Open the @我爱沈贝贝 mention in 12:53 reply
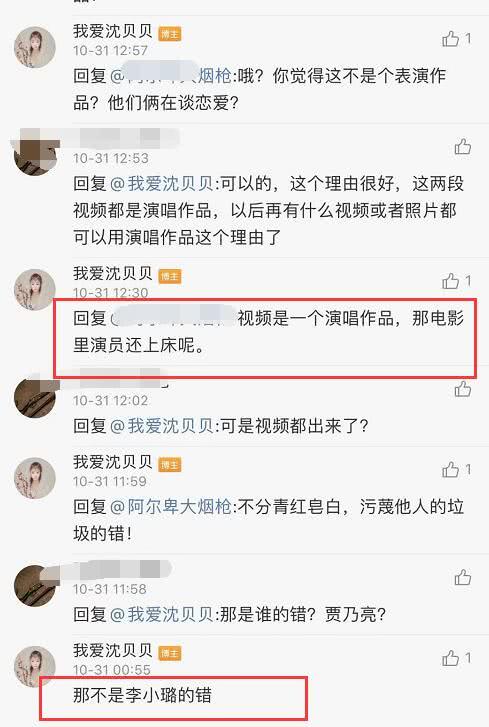This screenshot has height=727, width=489. click(x=161, y=184)
